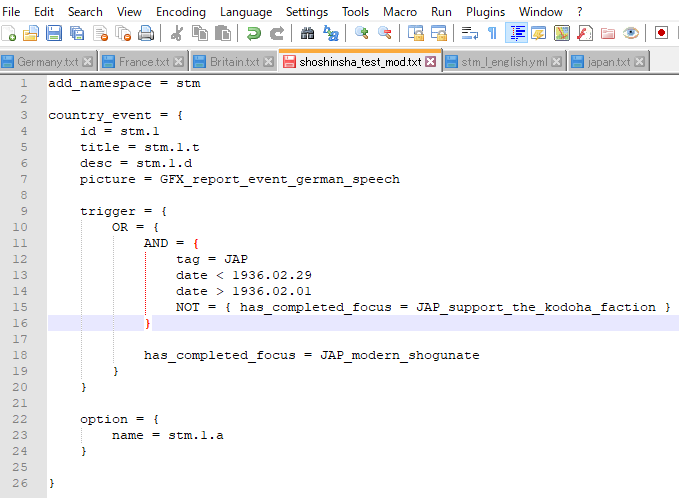Close the Germany.txt tab
Screen dimensions: 679x498
[87, 62]
